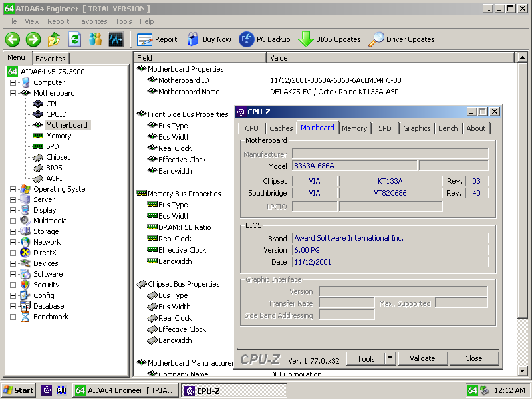Click the Buy Now shopping bag icon

193,39
